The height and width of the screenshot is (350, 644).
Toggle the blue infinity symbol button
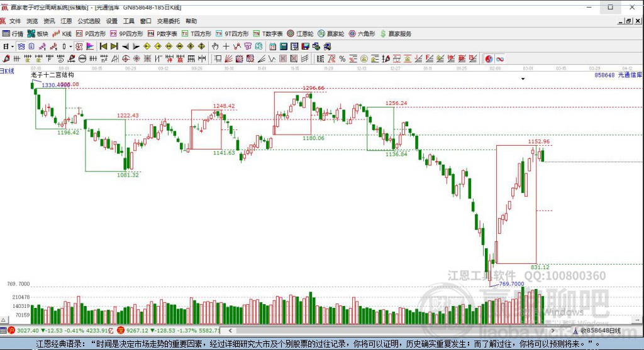coord(500,58)
